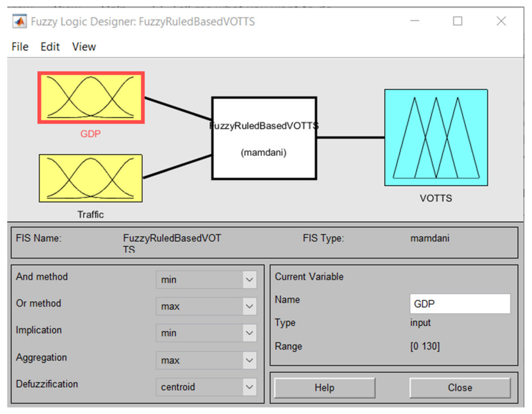Screen dimensions: 532x414
Task: Click the MATLAB logo in title bar
Action: (19, 22)
